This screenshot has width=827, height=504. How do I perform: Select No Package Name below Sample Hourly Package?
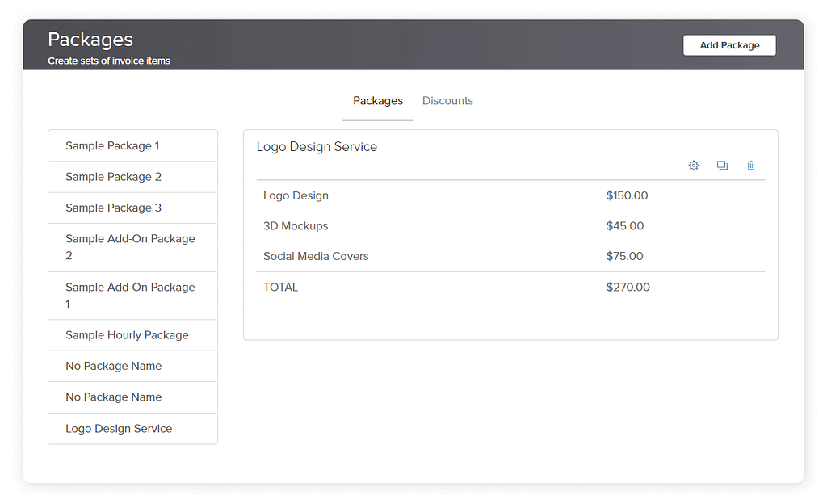click(133, 367)
